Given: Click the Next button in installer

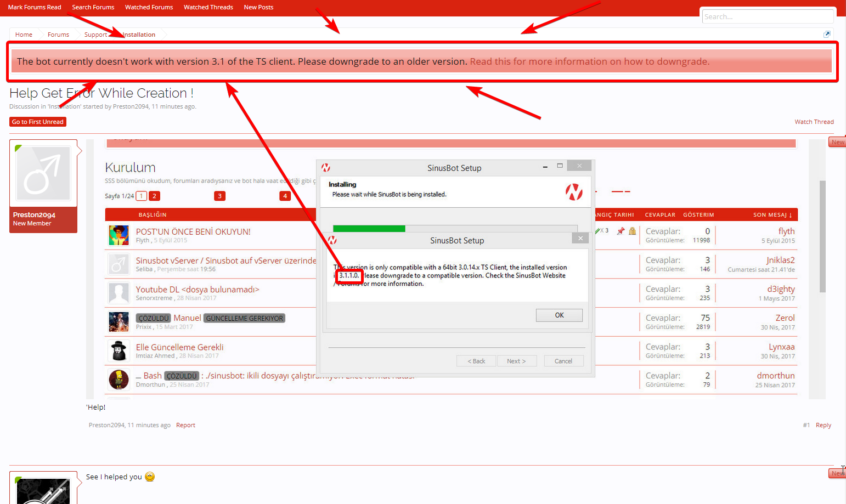Looking at the screenshot, I should (x=516, y=361).
